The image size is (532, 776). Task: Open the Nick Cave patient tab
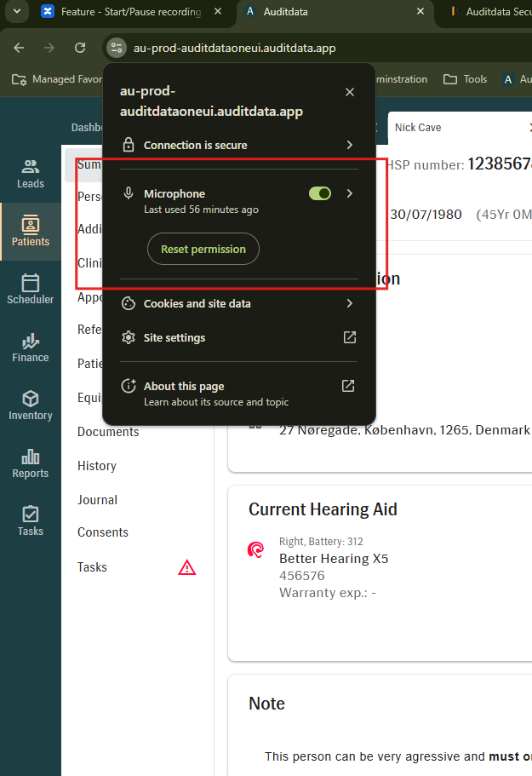click(418, 128)
